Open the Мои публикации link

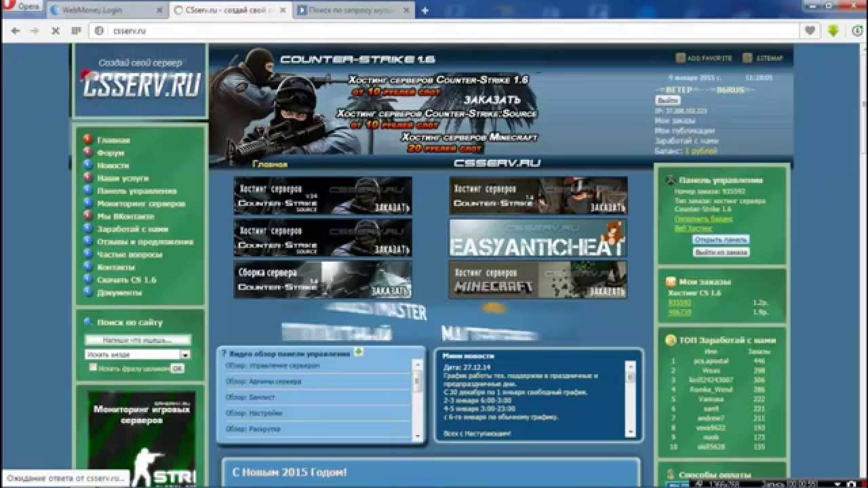tap(684, 131)
